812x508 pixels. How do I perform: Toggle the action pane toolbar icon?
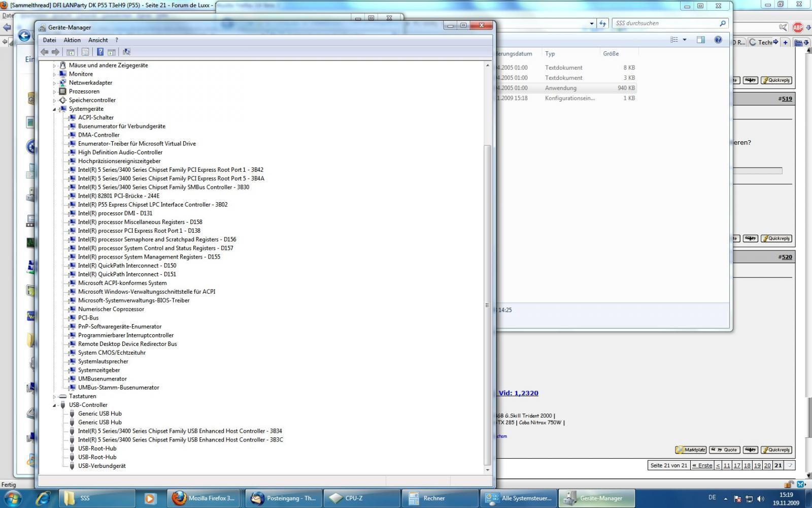[x=112, y=52]
